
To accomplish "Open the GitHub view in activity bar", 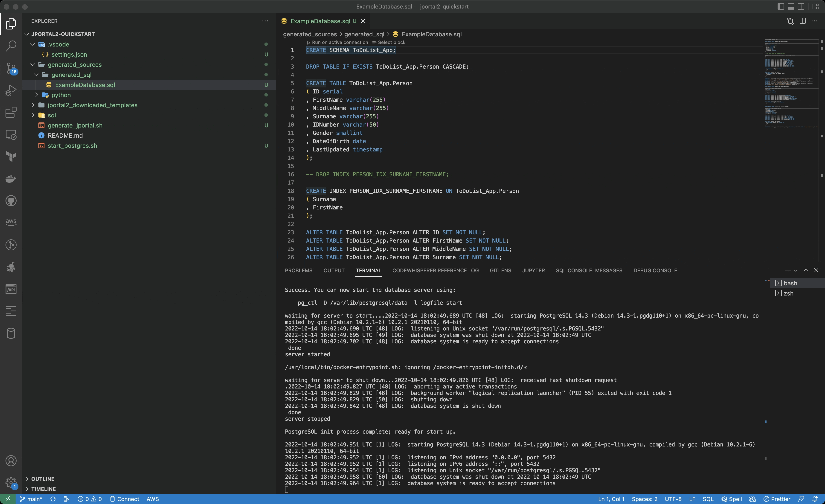I will [11, 201].
